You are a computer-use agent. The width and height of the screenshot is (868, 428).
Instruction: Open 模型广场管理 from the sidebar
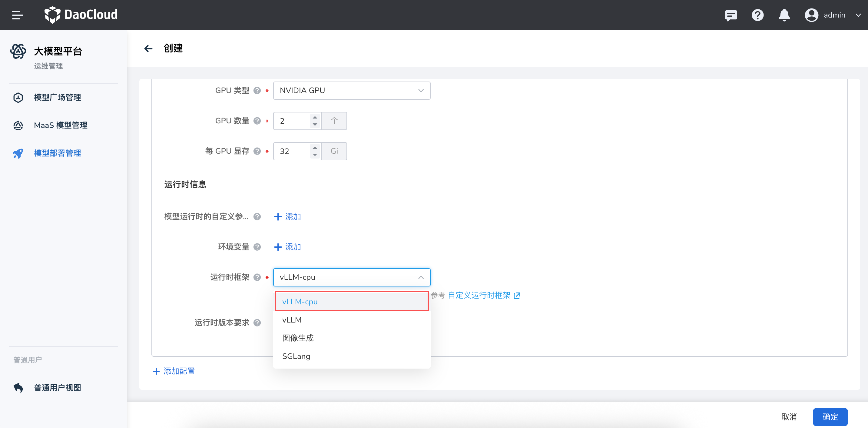57,97
